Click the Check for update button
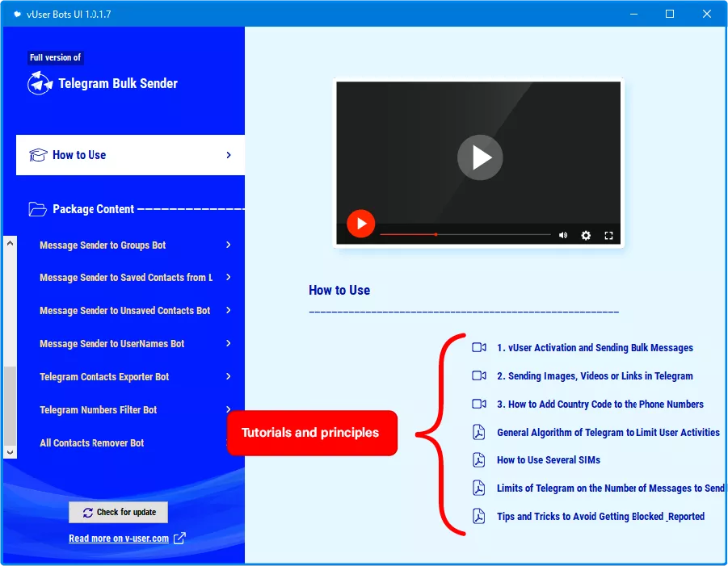 pyautogui.click(x=119, y=512)
